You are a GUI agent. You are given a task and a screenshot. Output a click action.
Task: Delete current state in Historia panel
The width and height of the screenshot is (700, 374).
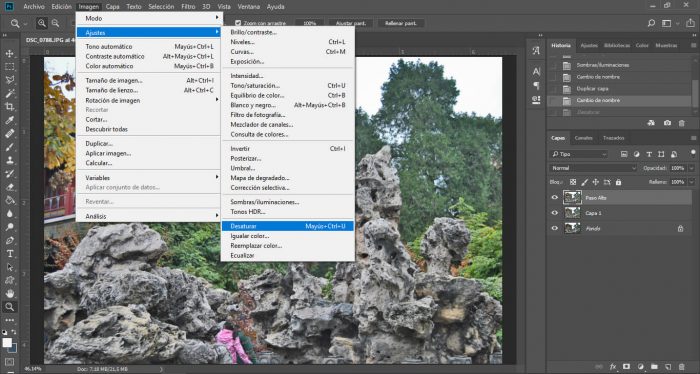[681, 123]
